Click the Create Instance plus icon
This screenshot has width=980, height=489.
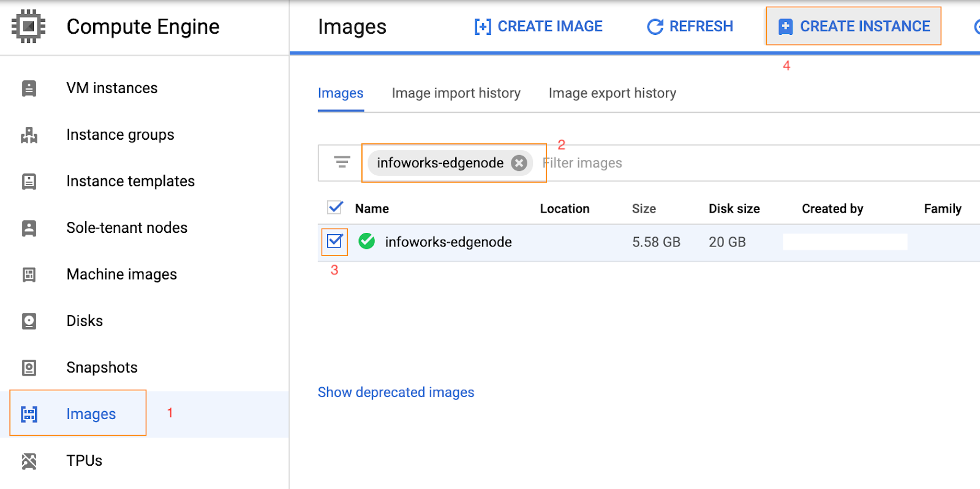785,26
